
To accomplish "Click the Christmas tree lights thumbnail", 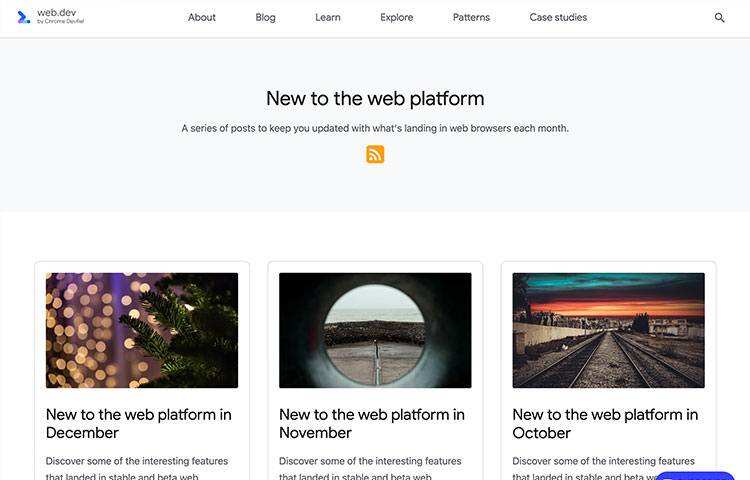I will [142, 330].
